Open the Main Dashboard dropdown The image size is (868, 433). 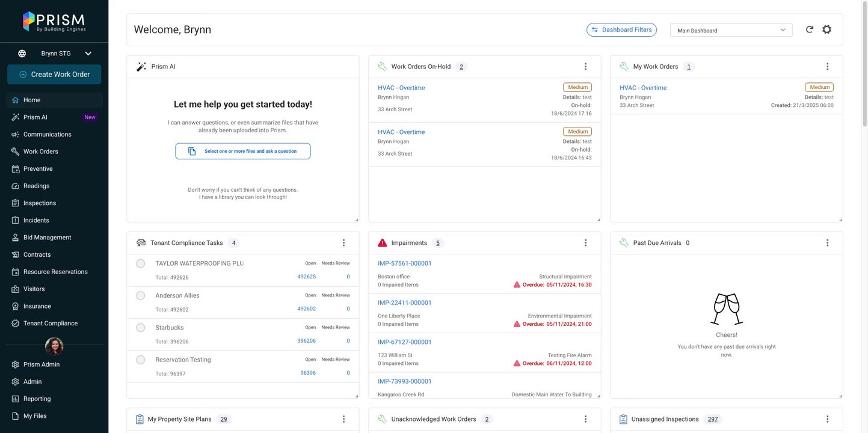click(x=731, y=30)
